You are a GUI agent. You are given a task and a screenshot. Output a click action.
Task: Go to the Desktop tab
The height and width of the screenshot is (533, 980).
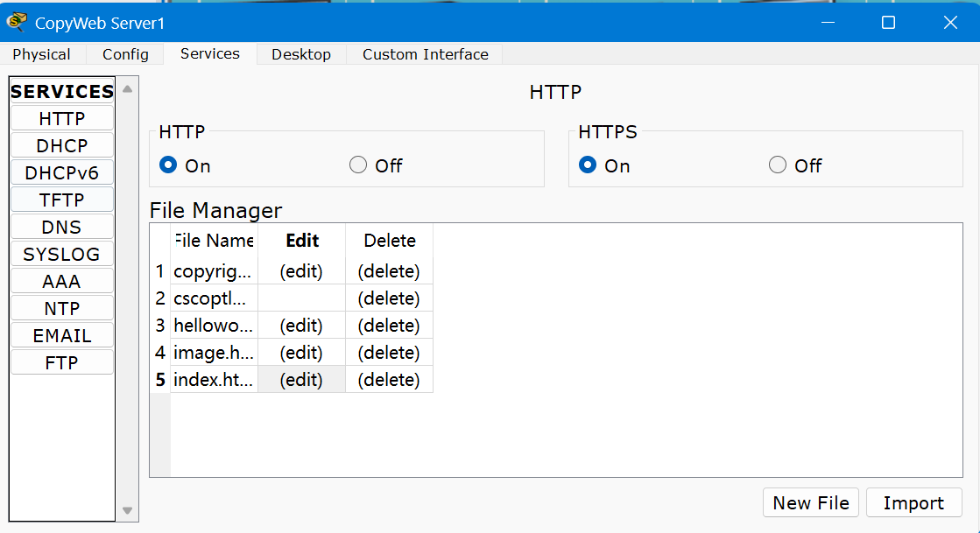pyautogui.click(x=300, y=54)
